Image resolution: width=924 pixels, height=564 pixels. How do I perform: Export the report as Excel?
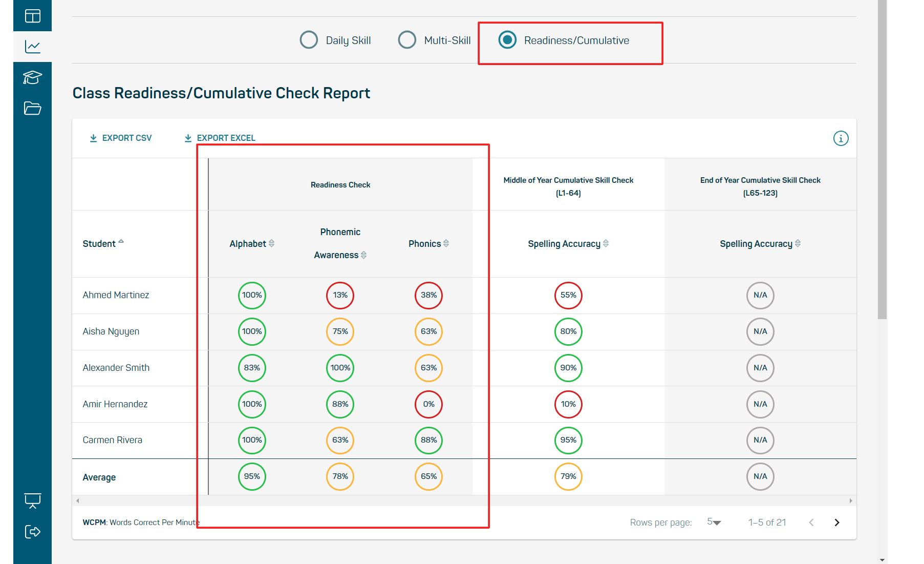[x=220, y=138]
